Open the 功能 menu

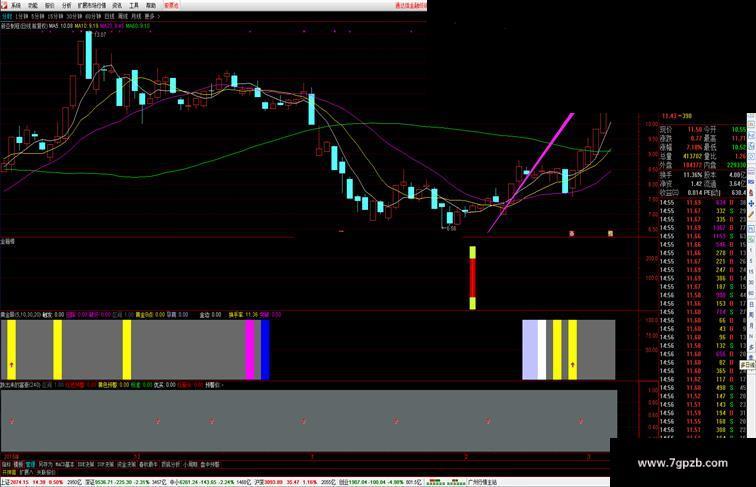33,5
